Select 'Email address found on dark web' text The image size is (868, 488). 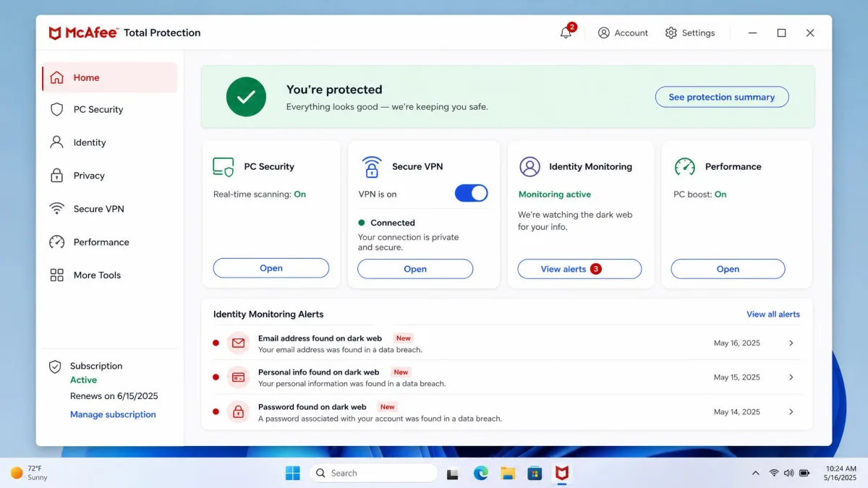click(320, 338)
